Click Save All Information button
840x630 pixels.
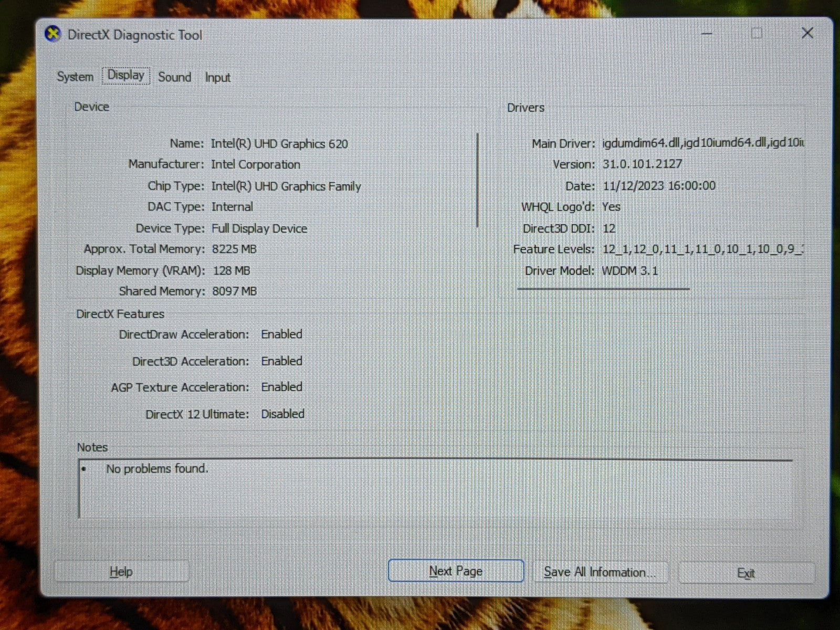pos(600,572)
